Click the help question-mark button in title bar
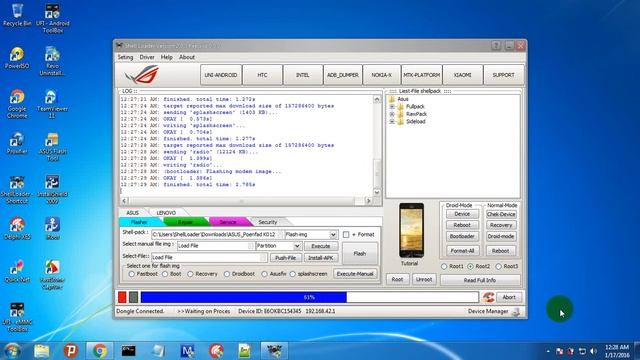The width and height of the screenshot is (640, 360). coord(496,45)
